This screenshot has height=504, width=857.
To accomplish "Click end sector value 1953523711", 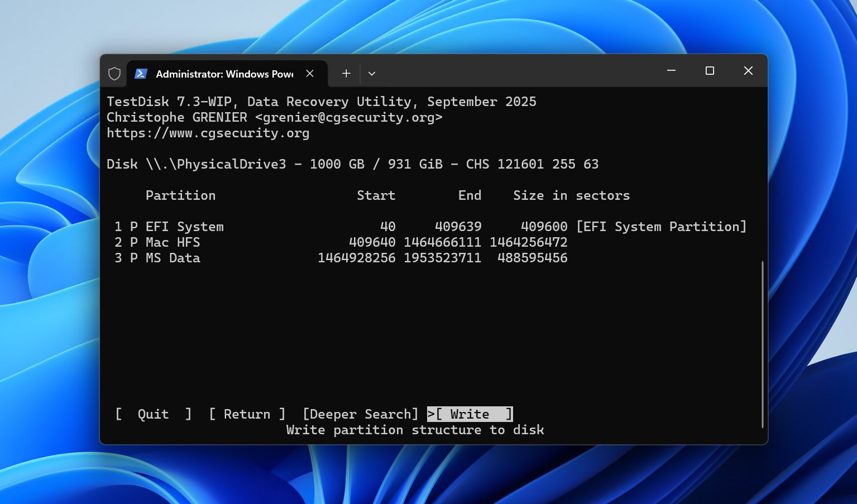I will click(443, 258).
